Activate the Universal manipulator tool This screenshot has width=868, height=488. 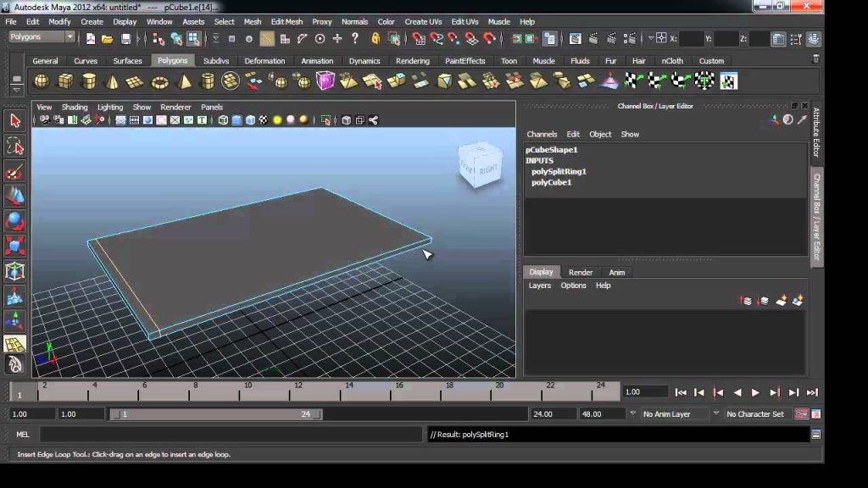coord(15,271)
